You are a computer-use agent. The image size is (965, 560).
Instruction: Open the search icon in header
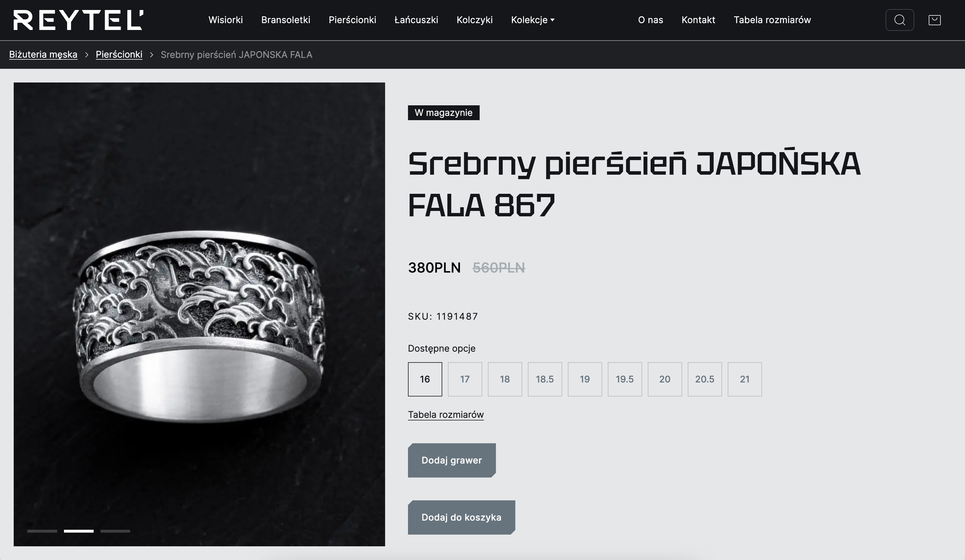coord(900,20)
